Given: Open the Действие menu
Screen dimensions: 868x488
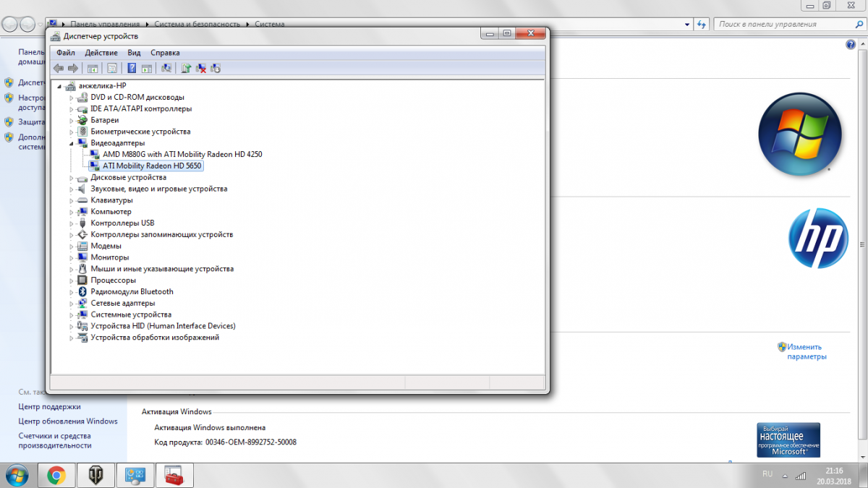Looking at the screenshot, I should [x=101, y=53].
